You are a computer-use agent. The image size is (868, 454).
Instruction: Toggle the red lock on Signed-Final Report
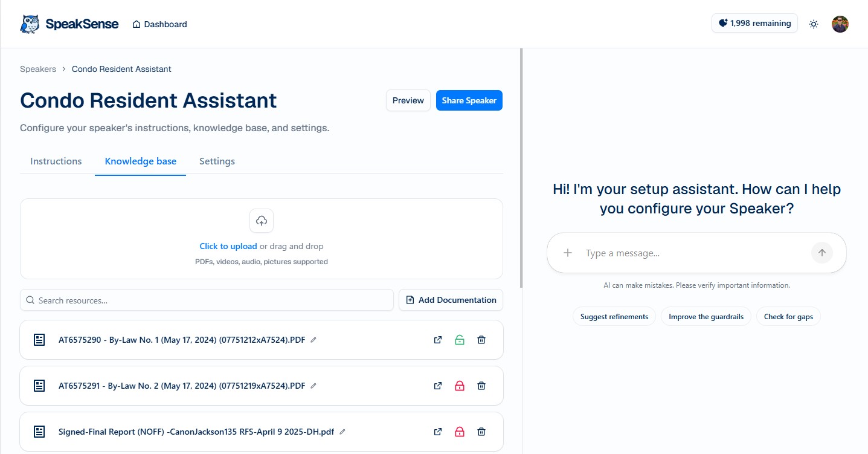pos(460,432)
